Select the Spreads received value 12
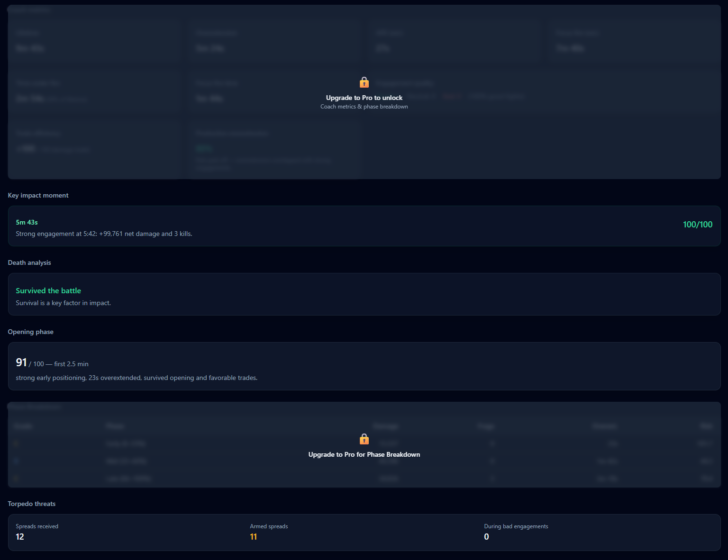 tap(20, 537)
